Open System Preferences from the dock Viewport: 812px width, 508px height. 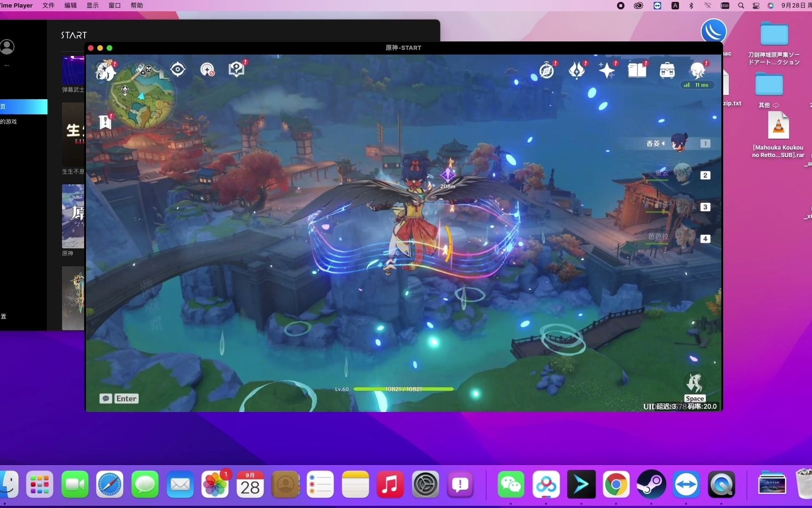(x=425, y=484)
